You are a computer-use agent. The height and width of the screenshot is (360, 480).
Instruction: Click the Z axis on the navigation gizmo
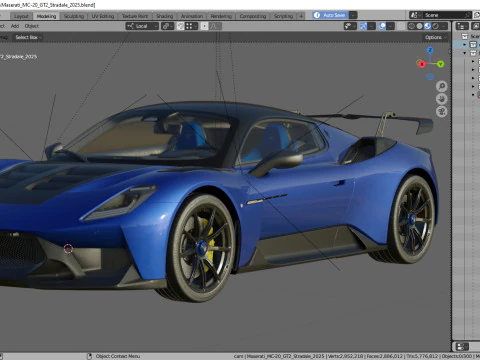[x=430, y=50]
